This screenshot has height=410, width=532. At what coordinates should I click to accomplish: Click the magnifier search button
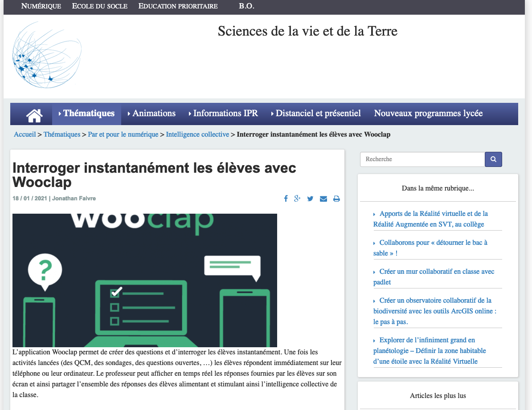click(x=493, y=159)
